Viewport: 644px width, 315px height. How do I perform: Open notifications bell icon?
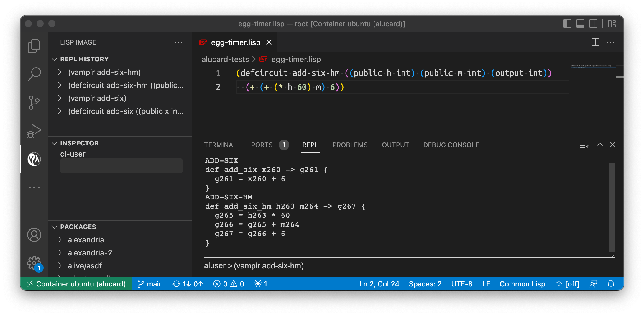tap(611, 284)
